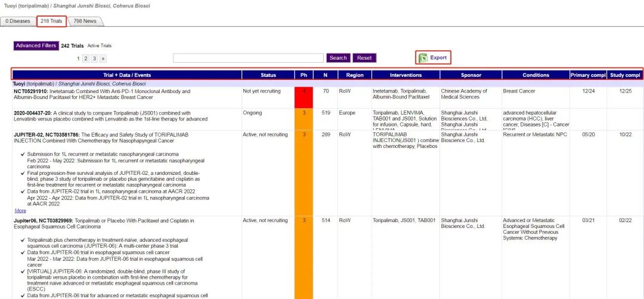Screen dimensions: 644x299
Task: Click study completion date 10/22
Action: [x=625, y=134]
